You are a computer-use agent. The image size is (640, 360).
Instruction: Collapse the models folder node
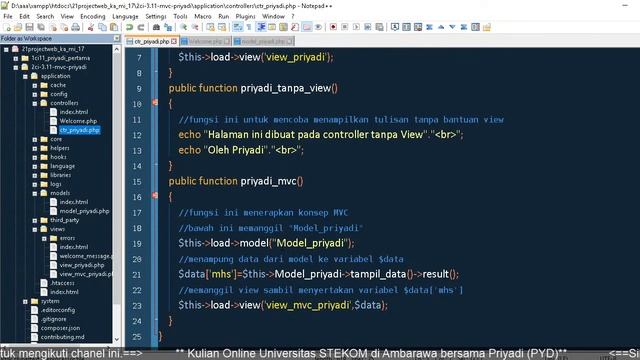pos(35,193)
